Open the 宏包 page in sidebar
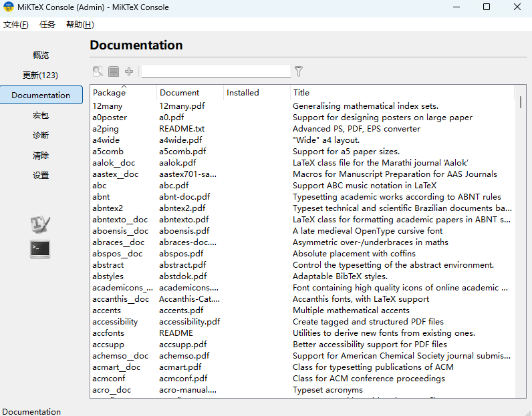Image resolution: width=532 pixels, height=416 pixels. point(41,116)
